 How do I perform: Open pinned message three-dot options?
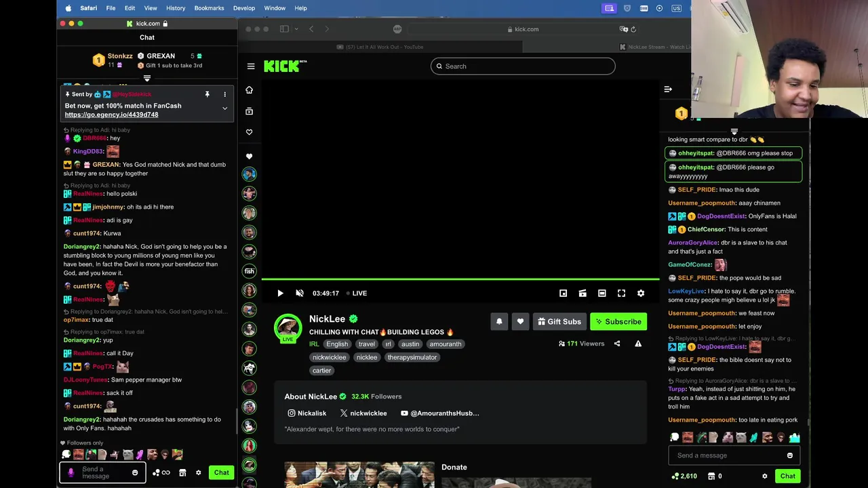point(224,94)
